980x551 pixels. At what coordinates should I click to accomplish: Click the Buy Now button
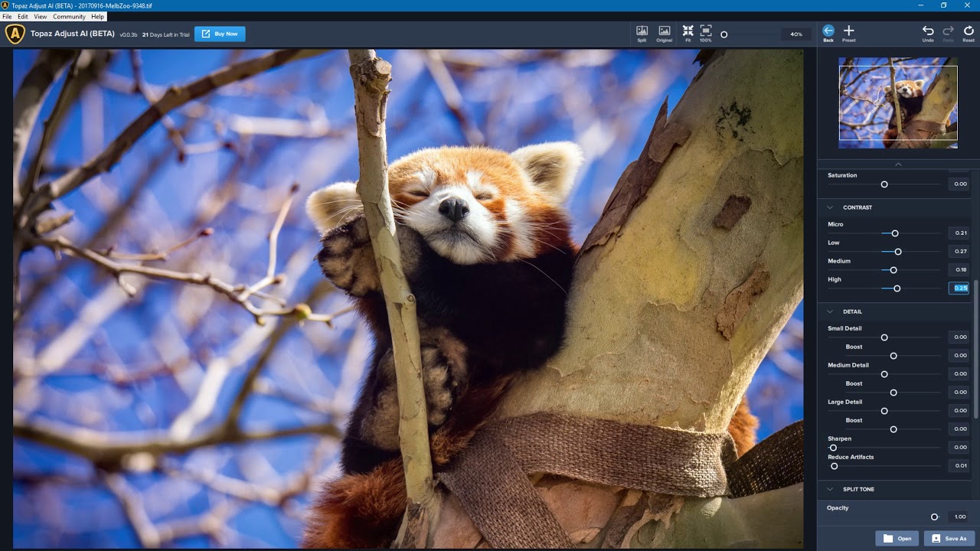[x=220, y=34]
